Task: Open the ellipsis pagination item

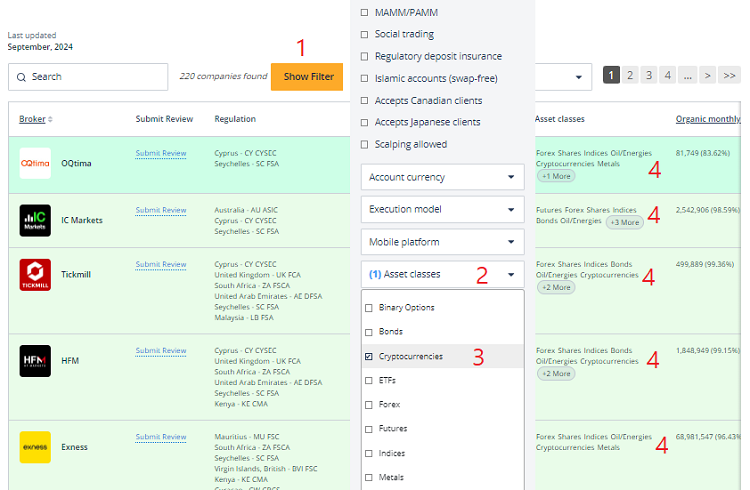Action: click(x=688, y=75)
